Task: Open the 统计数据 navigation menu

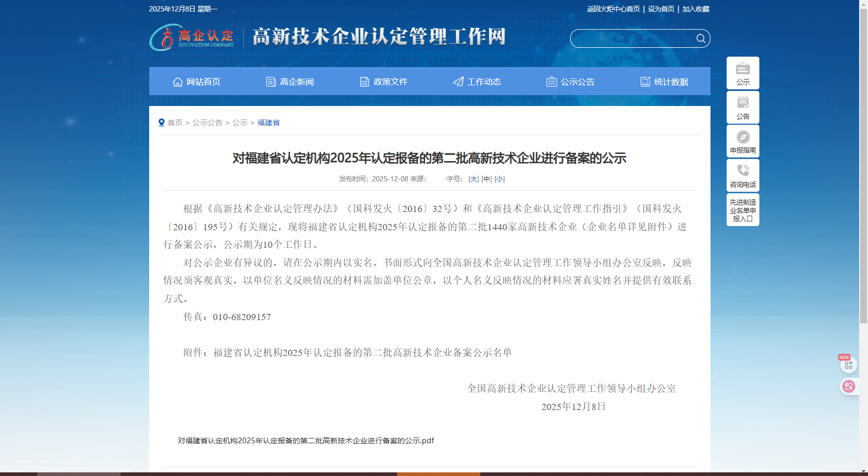Action: 664,82
